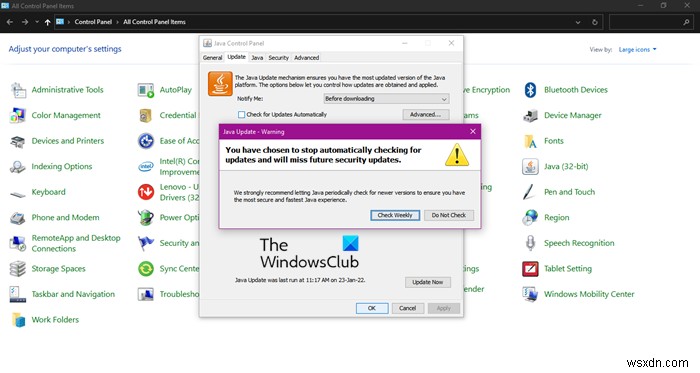700x373 pixels.
Task: Open Storage Spaces icon
Action: (x=18, y=269)
